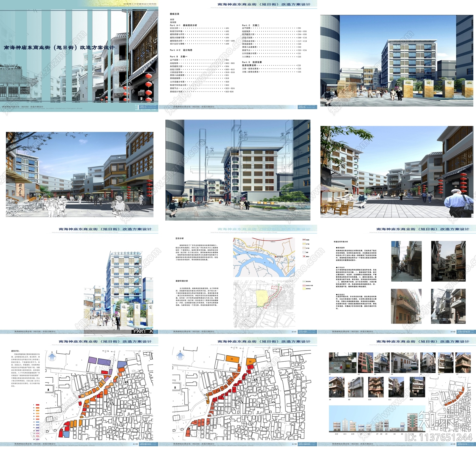Open the 建筑评价 colored building map page
The height and width of the screenshot is (449, 476).
79,392
